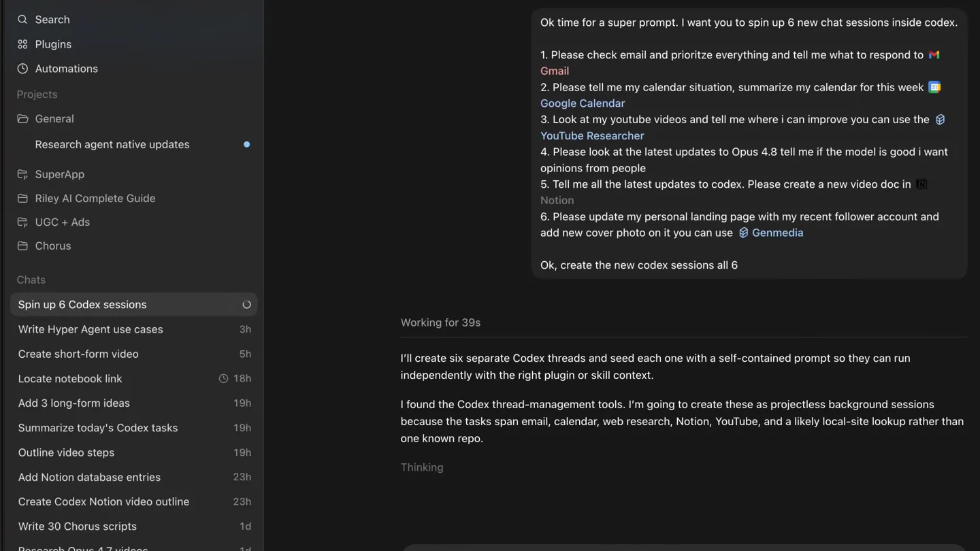Open the YouTube Researcher link
Image resolution: width=980 pixels, height=551 pixels.
592,136
